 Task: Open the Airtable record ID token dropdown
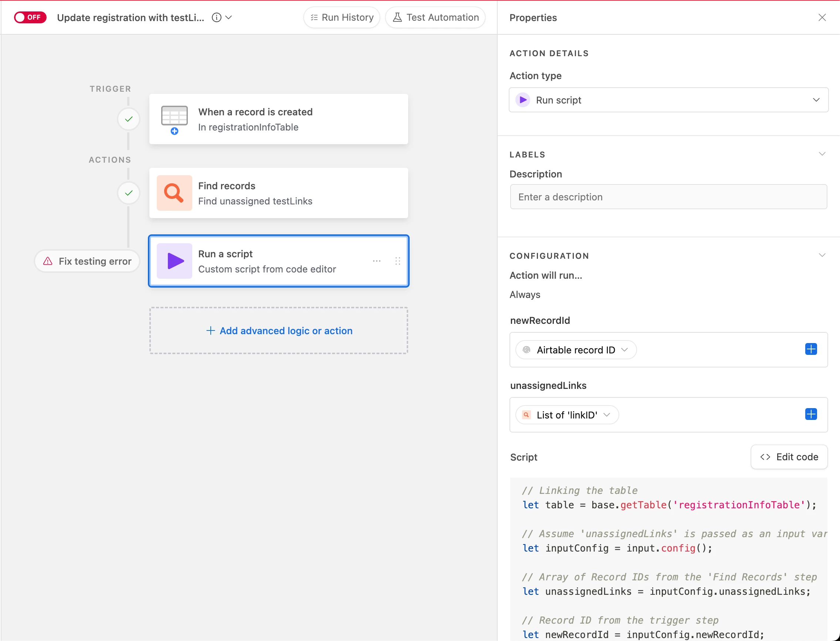(624, 350)
